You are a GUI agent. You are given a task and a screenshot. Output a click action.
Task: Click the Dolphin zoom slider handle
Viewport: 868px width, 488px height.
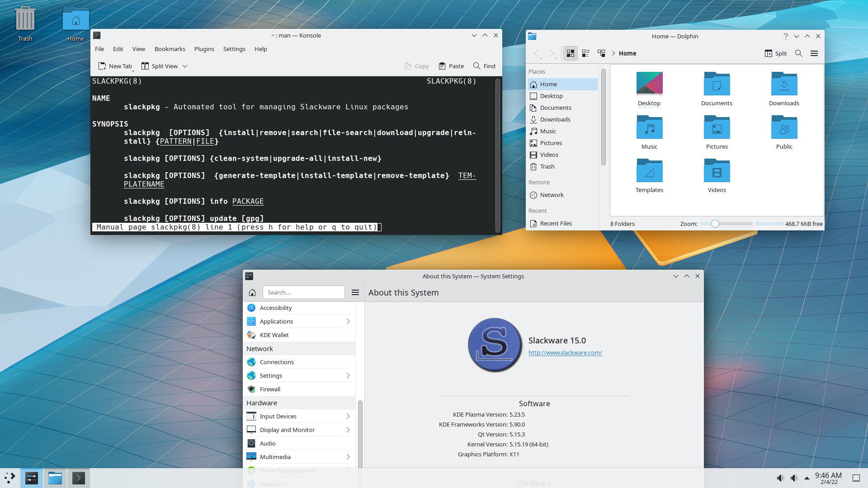(715, 224)
